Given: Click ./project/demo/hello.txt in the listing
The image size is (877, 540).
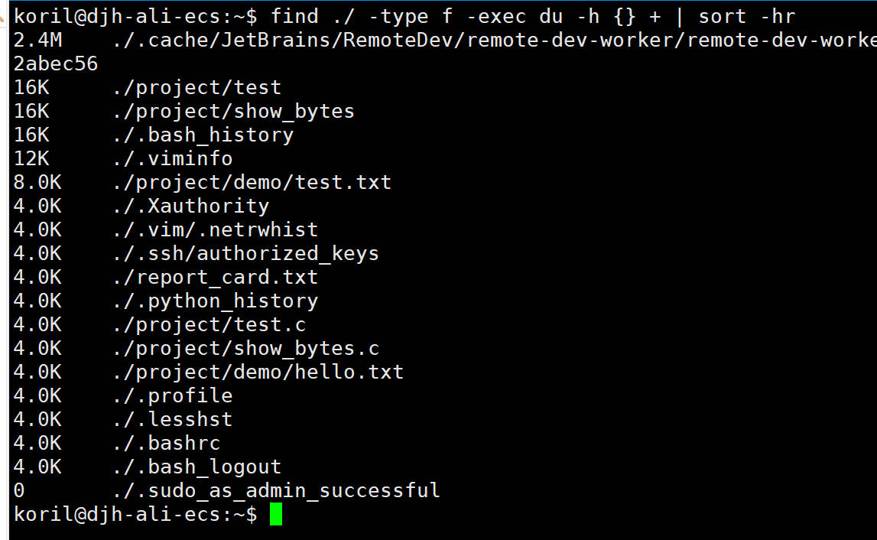Looking at the screenshot, I should 258,372.
